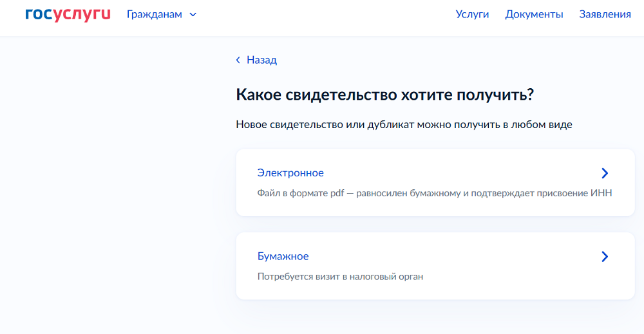Screen dimensions: 644x334
Task: Click the arrow on the Электронное card
Action: tap(605, 173)
